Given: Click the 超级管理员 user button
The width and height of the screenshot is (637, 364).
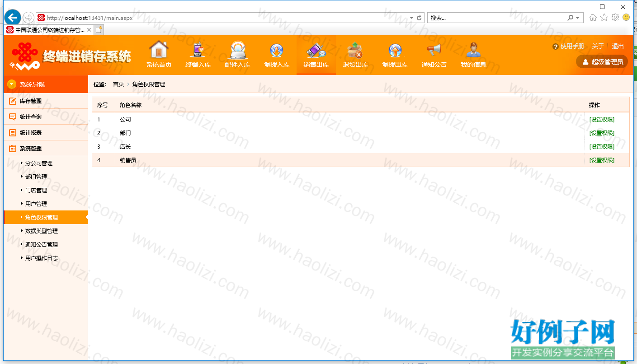Looking at the screenshot, I should 602,62.
